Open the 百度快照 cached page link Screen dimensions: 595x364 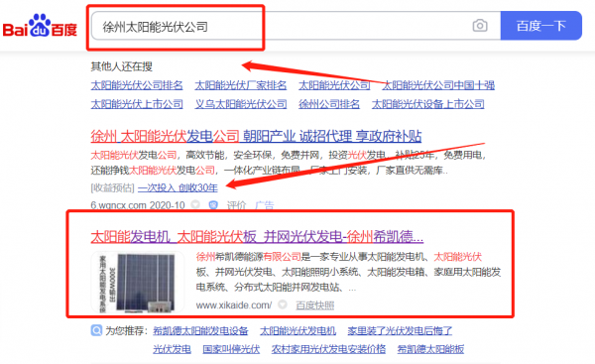coord(315,305)
